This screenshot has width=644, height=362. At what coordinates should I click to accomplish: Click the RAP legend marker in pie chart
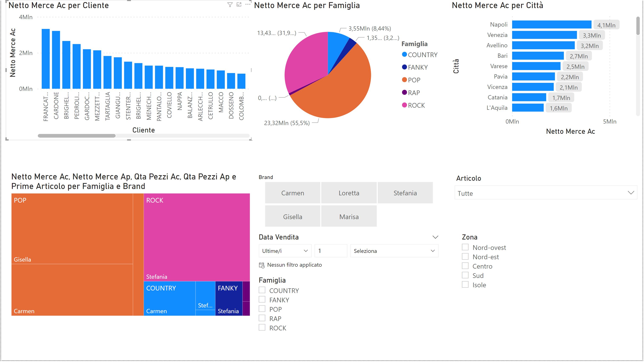pyautogui.click(x=404, y=93)
